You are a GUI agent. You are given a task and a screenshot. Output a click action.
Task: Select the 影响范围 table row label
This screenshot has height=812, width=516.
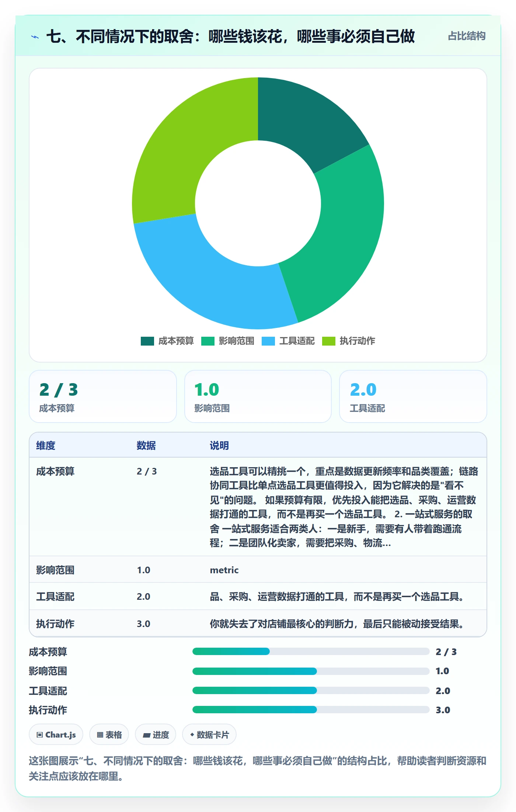[55, 570]
